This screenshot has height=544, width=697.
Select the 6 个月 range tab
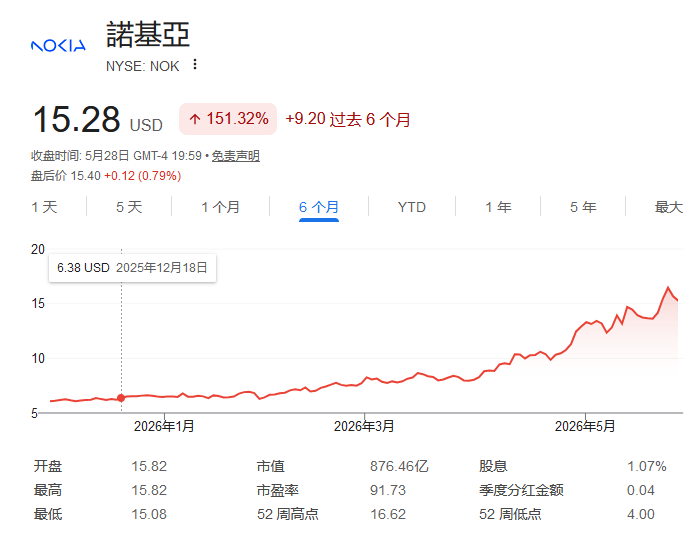[319, 207]
